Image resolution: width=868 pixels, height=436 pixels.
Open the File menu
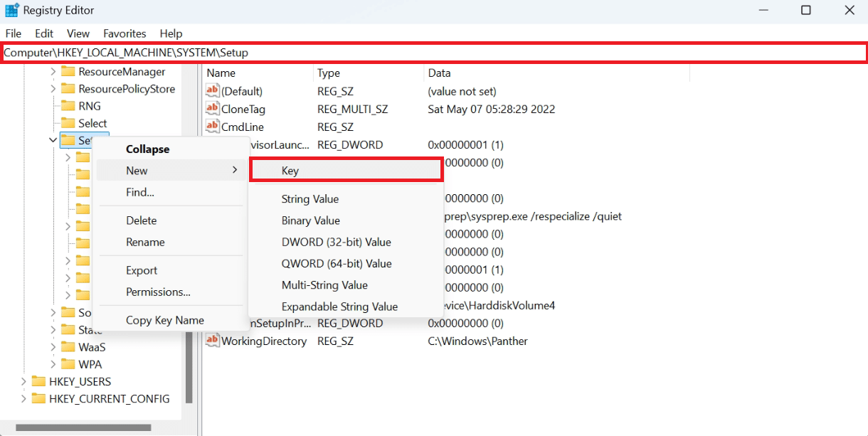click(x=14, y=33)
